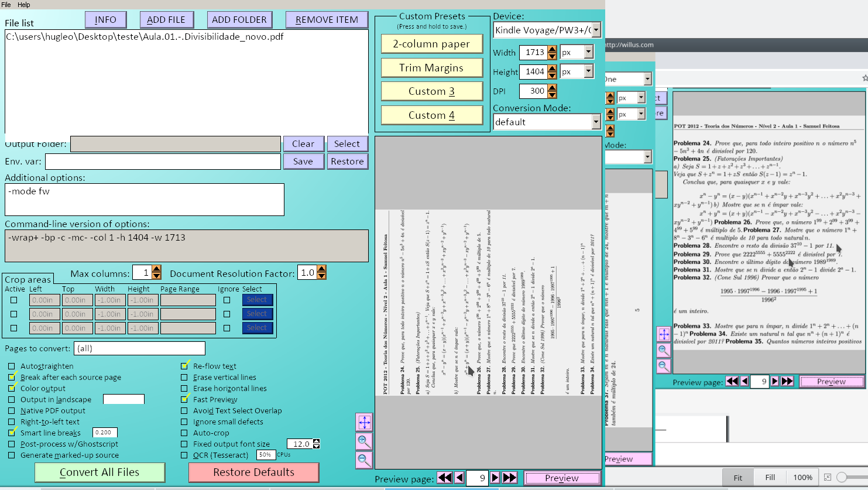This screenshot has height=490, width=868.
Task: Zoom out on the front preview pane
Action: point(364,460)
